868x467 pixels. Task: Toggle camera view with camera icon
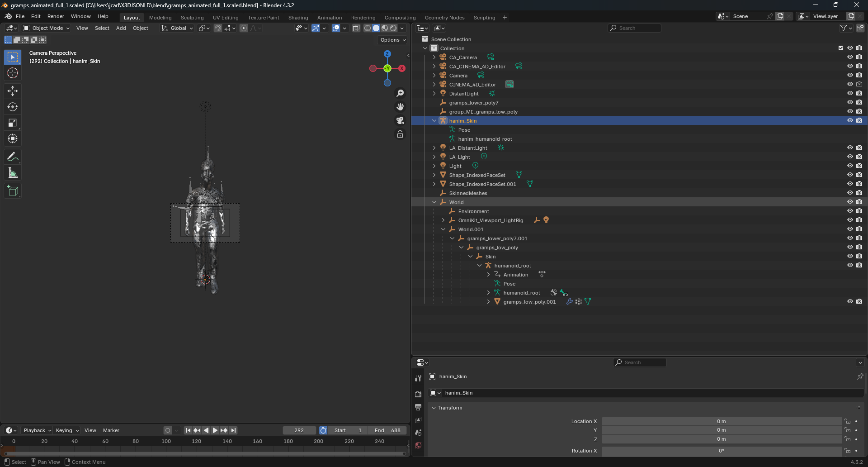(400, 120)
